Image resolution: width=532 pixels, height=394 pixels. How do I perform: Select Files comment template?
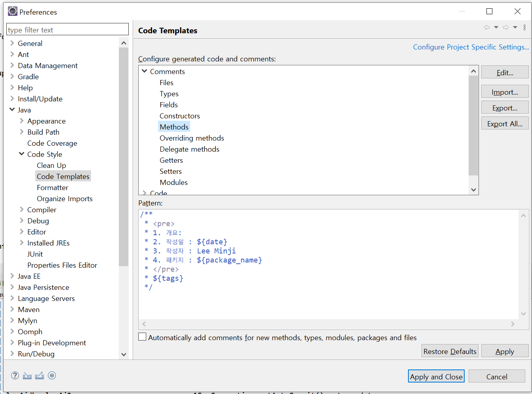pyautogui.click(x=166, y=82)
